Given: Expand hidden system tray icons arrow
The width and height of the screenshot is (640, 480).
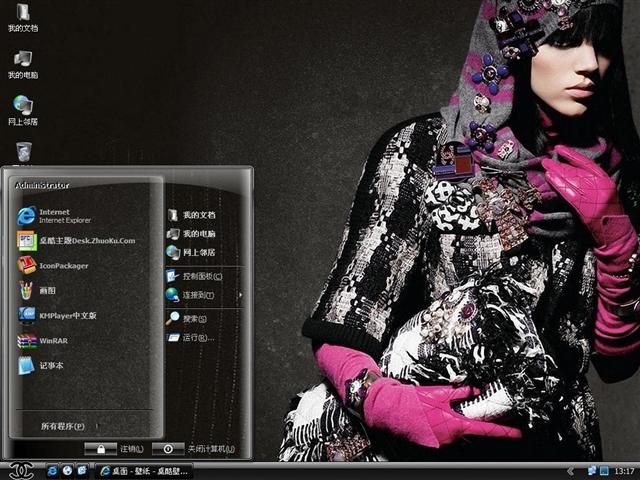Looking at the screenshot, I should coord(571,471).
